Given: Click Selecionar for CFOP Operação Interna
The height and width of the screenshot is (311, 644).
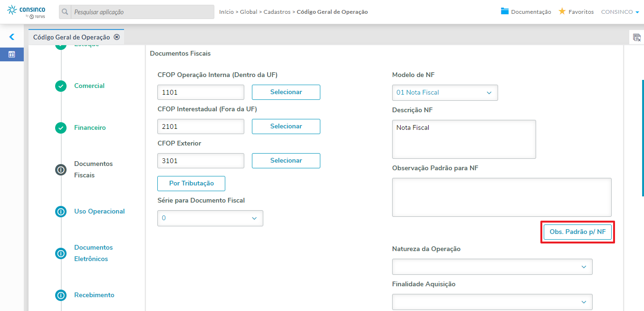Looking at the screenshot, I should (x=286, y=92).
